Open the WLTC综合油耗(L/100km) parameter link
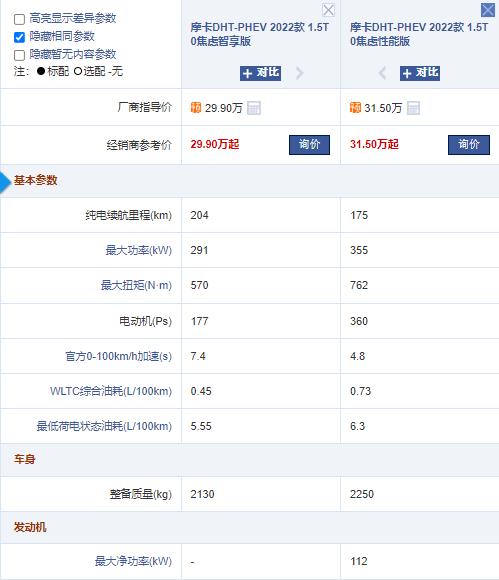 [x=111, y=391]
